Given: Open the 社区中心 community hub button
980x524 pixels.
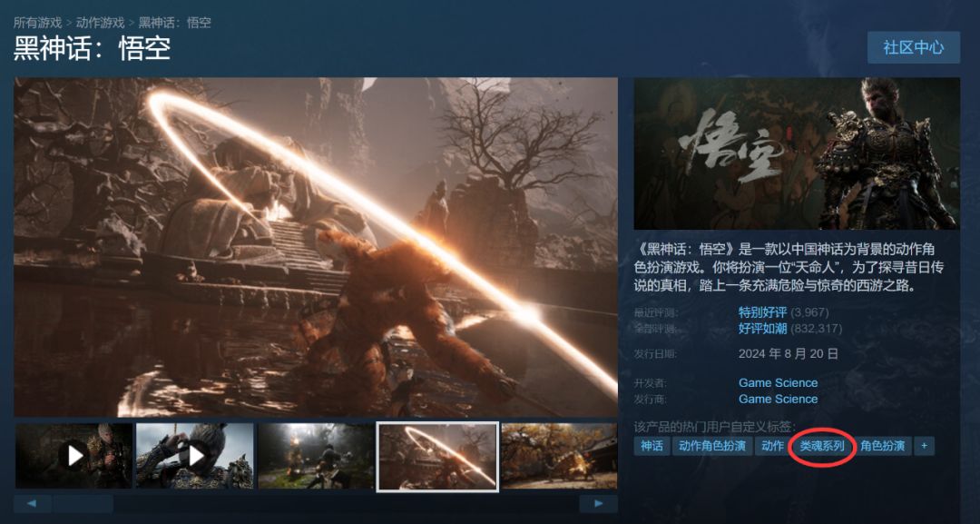Looking at the screenshot, I should point(913,47).
